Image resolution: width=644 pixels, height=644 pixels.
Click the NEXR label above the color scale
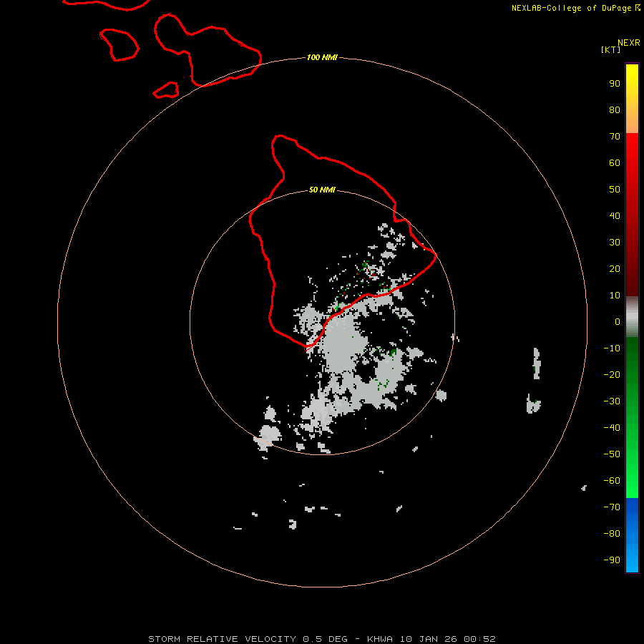(x=629, y=43)
